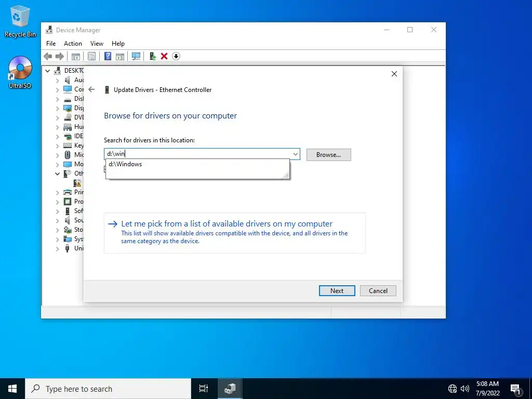Open Task View from the taskbar

(204, 389)
